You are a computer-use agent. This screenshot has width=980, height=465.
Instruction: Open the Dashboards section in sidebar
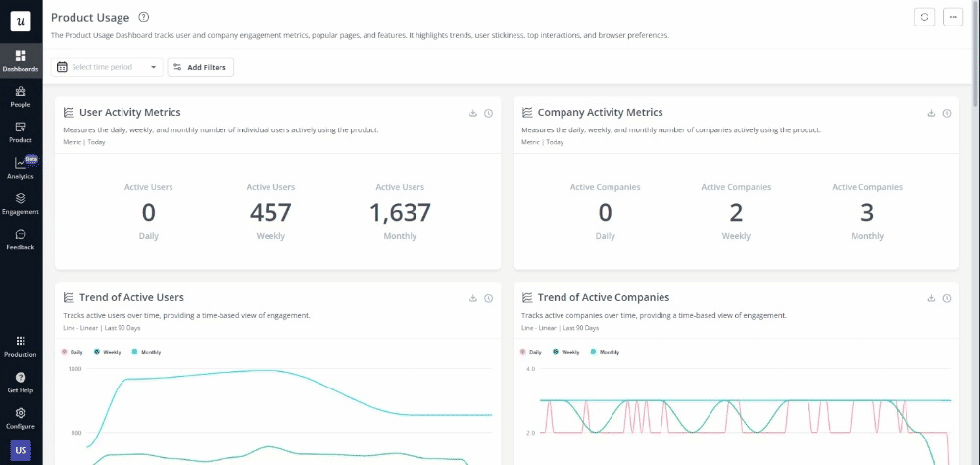coord(20,61)
